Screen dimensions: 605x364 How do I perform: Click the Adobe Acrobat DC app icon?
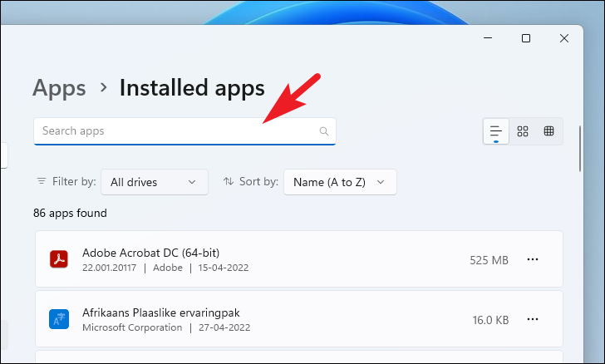59,259
